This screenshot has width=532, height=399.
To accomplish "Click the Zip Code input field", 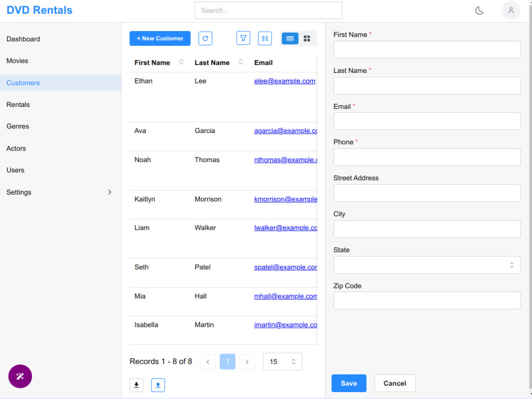I will (427, 301).
